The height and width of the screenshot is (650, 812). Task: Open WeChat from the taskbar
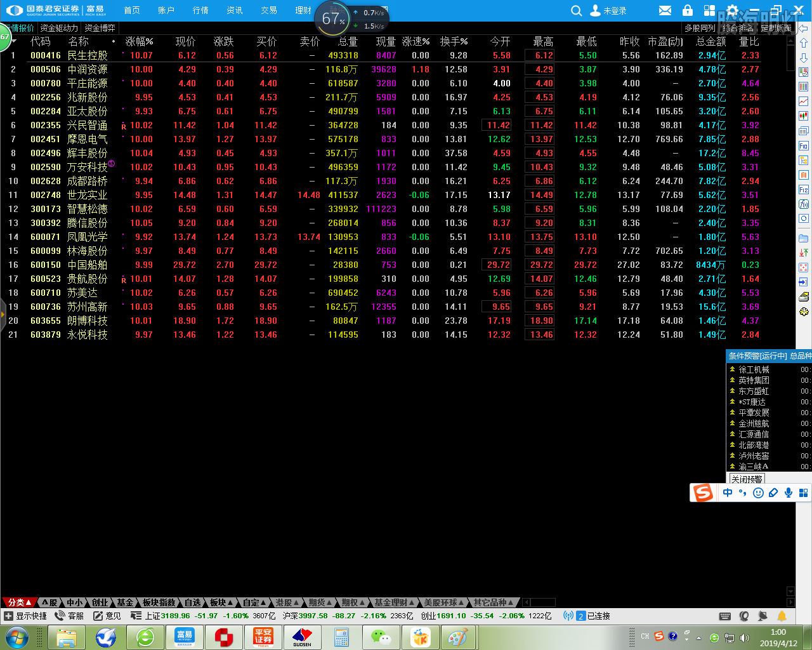click(381, 637)
